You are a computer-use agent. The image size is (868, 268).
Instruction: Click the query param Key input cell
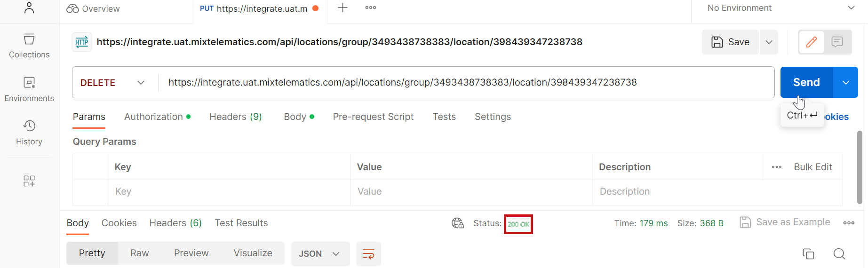pos(229,192)
